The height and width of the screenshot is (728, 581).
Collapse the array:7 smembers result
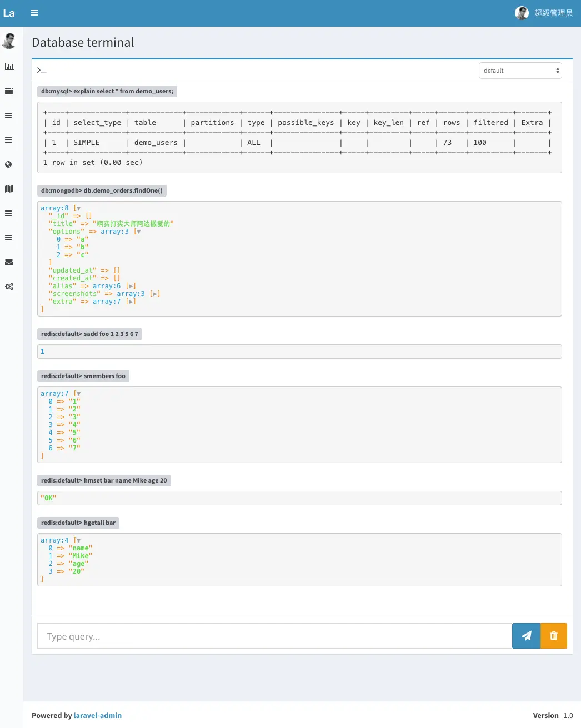coord(78,394)
